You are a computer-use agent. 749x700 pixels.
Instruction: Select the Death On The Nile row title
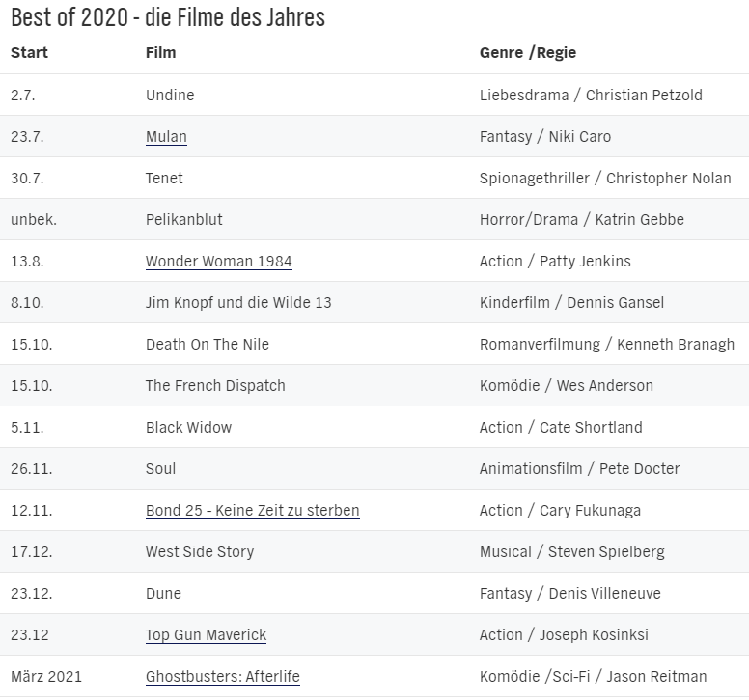(x=207, y=345)
